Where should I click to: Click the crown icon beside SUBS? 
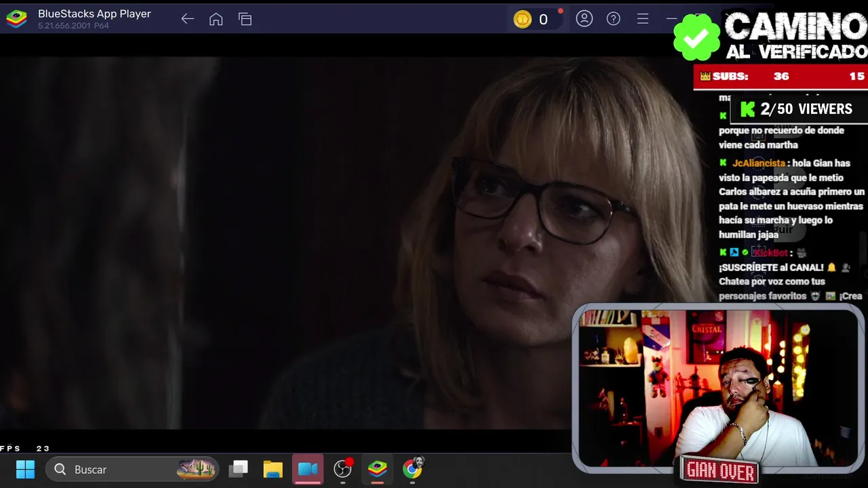tap(705, 77)
